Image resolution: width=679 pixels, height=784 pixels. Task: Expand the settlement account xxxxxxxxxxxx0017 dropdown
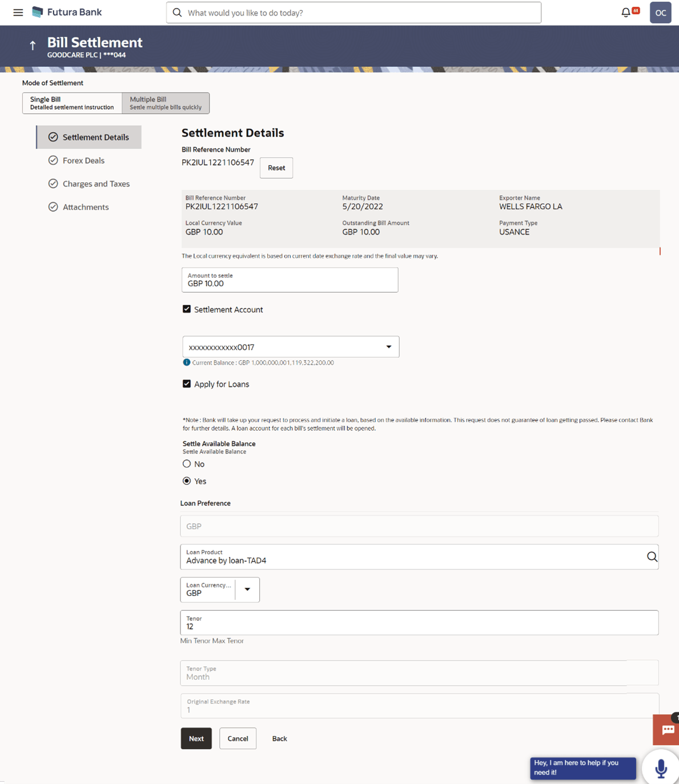pyautogui.click(x=389, y=346)
